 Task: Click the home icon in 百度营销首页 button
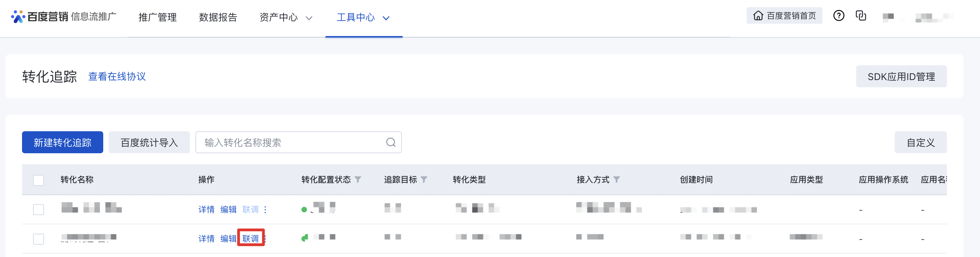758,15
